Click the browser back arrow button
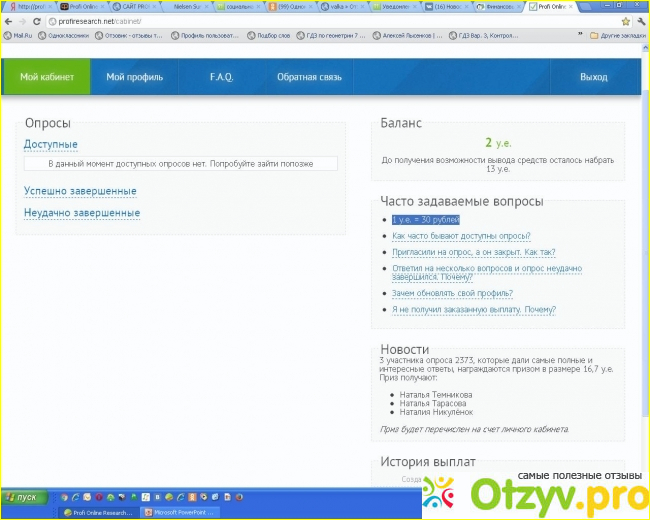650x520 pixels. tap(8, 20)
